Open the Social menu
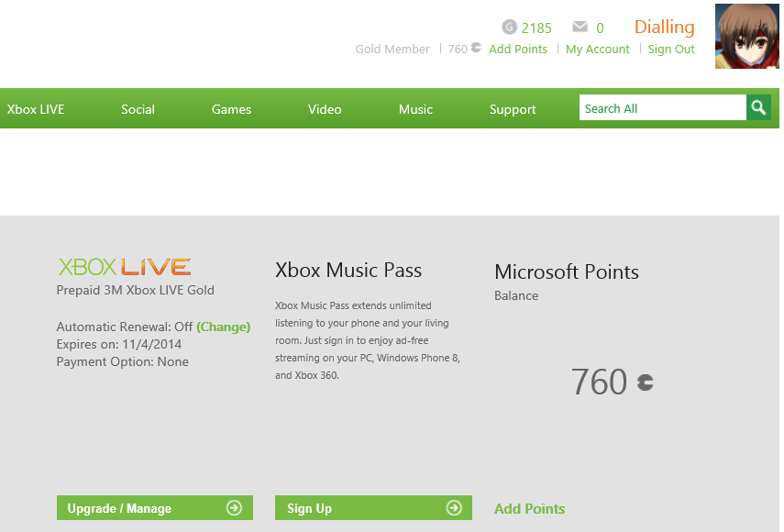Screen dimensions: 784x532 tap(138, 109)
